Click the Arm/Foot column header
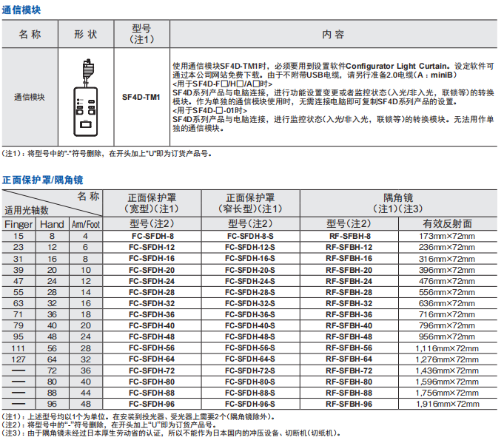 pyautogui.click(x=85, y=224)
